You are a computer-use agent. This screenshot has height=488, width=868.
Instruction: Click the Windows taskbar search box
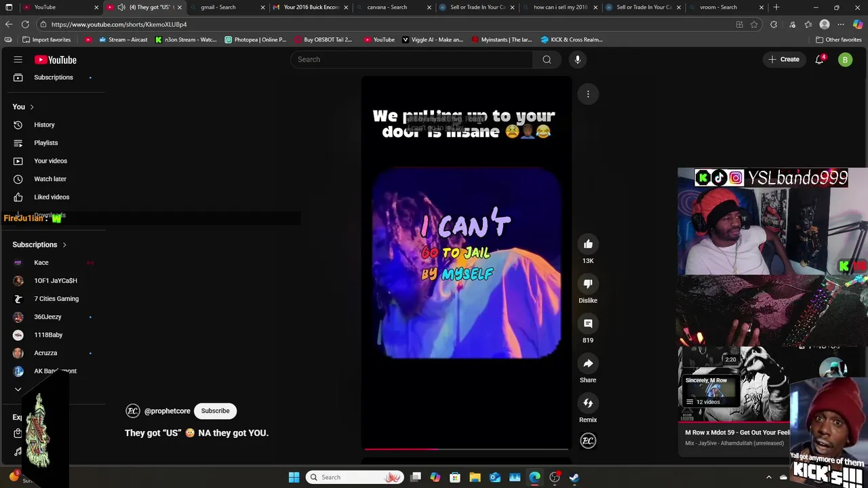point(355,477)
